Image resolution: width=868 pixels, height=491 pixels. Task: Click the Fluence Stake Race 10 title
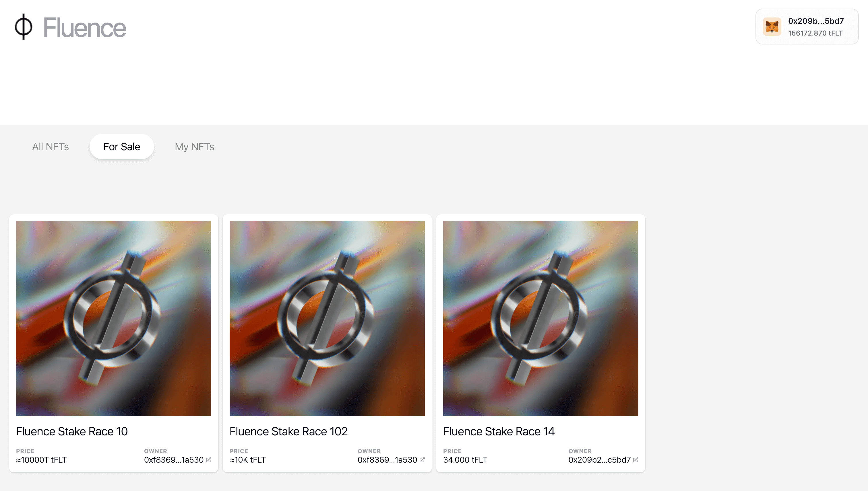pyautogui.click(x=72, y=431)
